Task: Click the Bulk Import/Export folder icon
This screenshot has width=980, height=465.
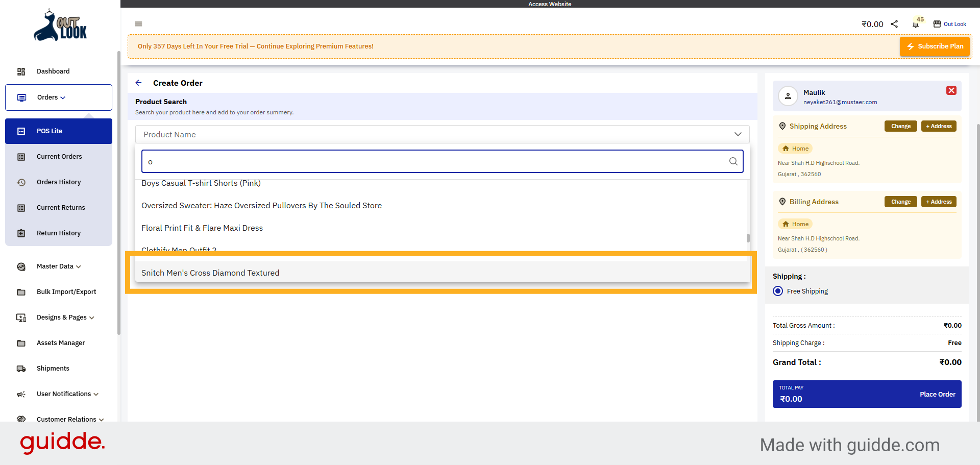Action: coord(21,292)
